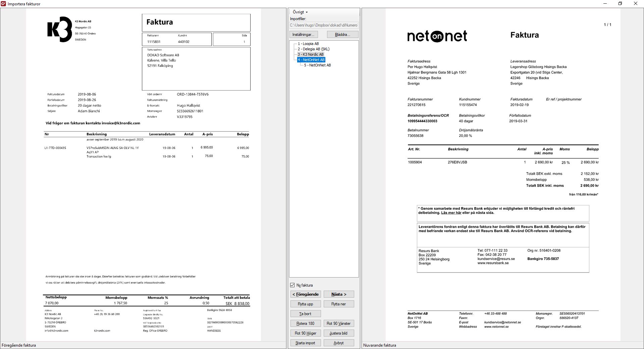Toggle the Ny faktura checkbox

[x=292, y=285]
